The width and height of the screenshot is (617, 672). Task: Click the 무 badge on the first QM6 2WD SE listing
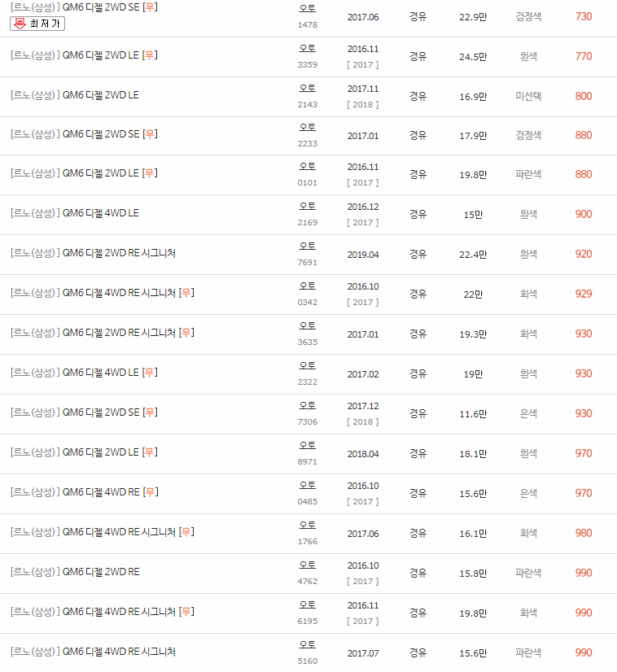click(x=150, y=7)
